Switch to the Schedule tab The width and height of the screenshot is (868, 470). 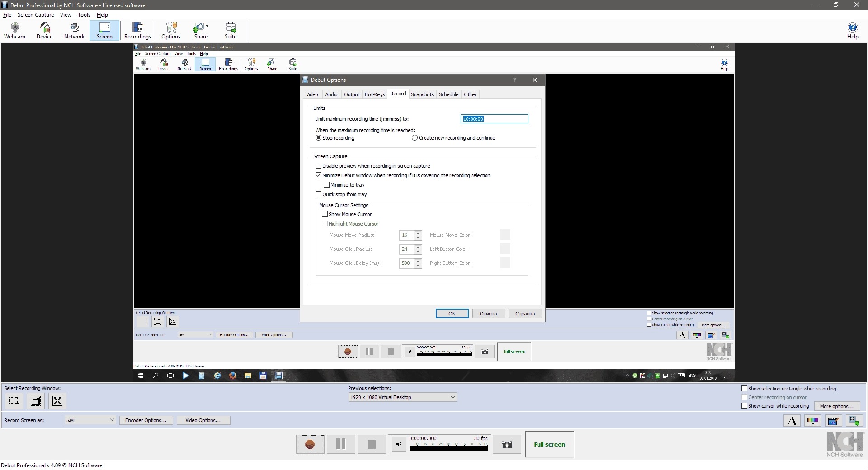coord(449,94)
